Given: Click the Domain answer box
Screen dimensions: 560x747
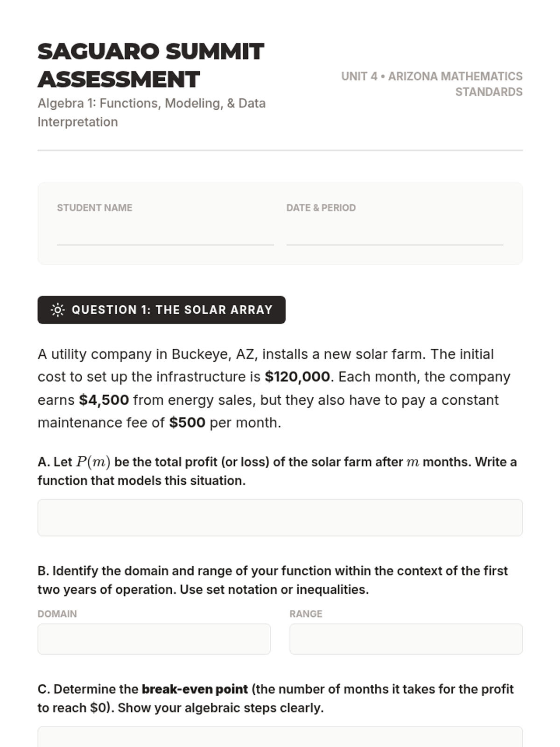Looking at the screenshot, I should pos(154,639).
